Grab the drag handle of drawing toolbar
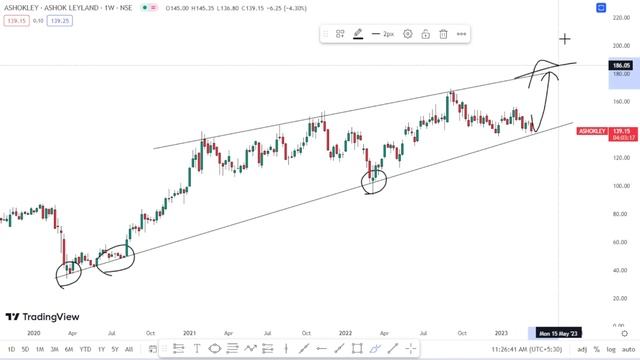 click(x=325, y=34)
